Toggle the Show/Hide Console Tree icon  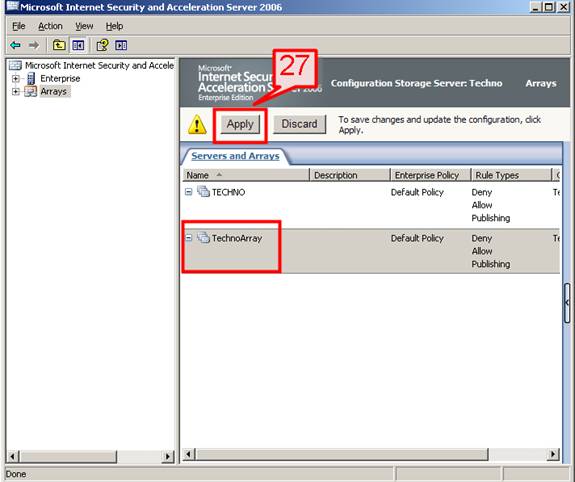tap(78, 45)
